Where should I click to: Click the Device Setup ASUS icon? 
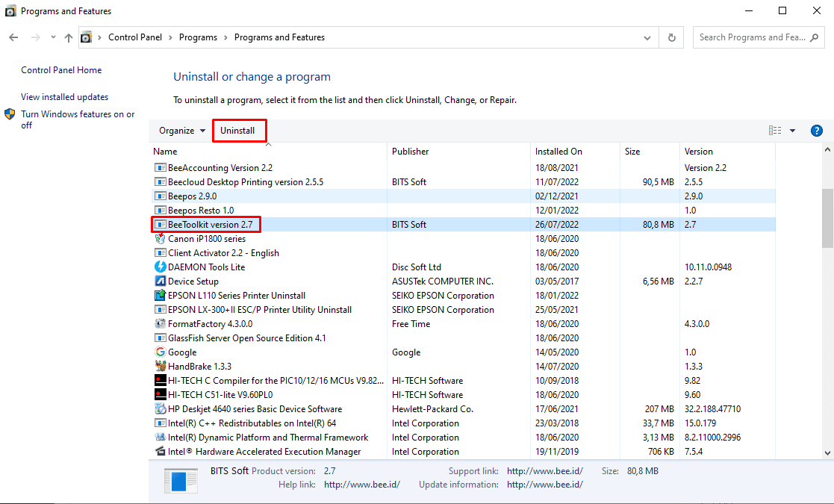[160, 281]
